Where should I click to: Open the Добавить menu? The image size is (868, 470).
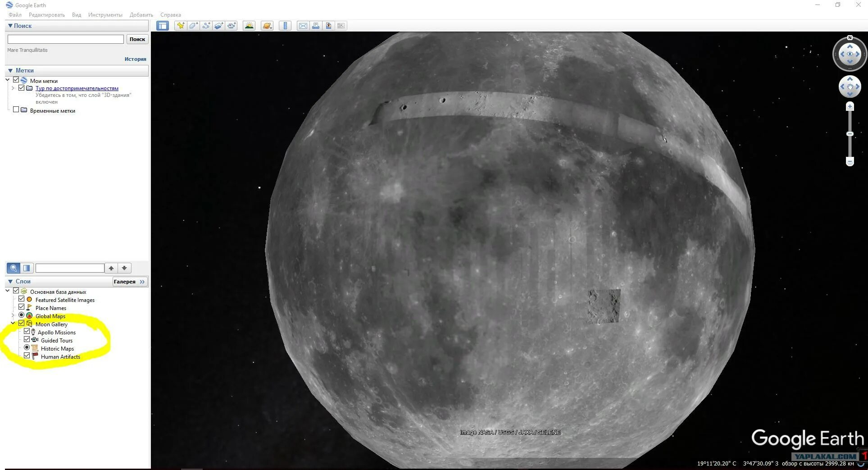(x=141, y=15)
